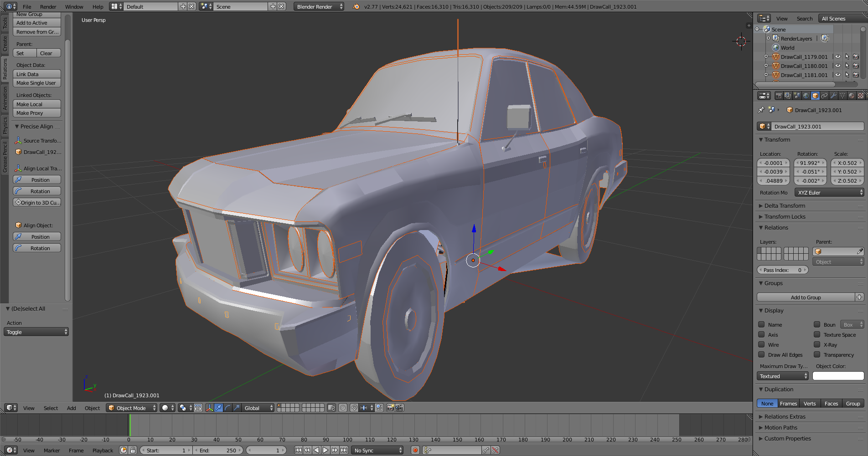
Task: Open the Object Mode dropdown
Action: click(x=131, y=408)
